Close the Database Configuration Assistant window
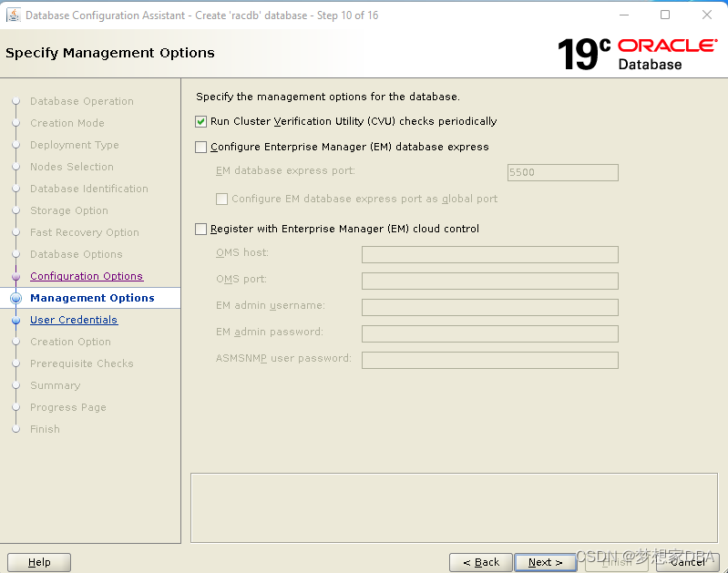Image resolution: width=728 pixels, height=573 pixels. click(707, 15)
